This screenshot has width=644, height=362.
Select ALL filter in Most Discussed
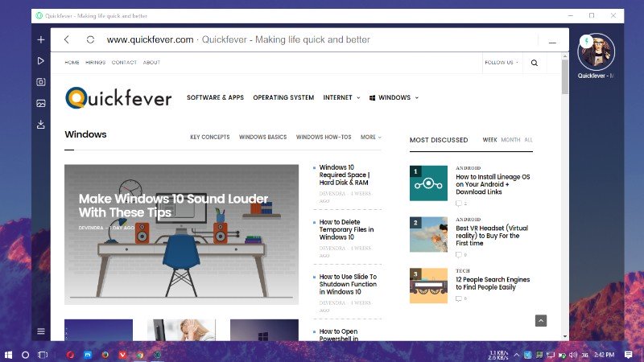pos(528,140)
